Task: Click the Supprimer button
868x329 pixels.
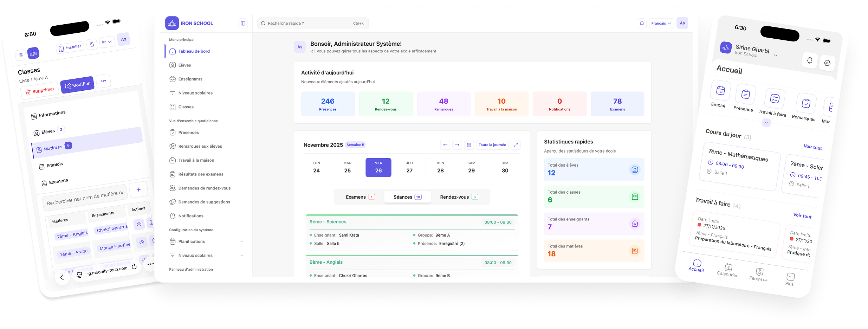Action: (x=40, y=91)
